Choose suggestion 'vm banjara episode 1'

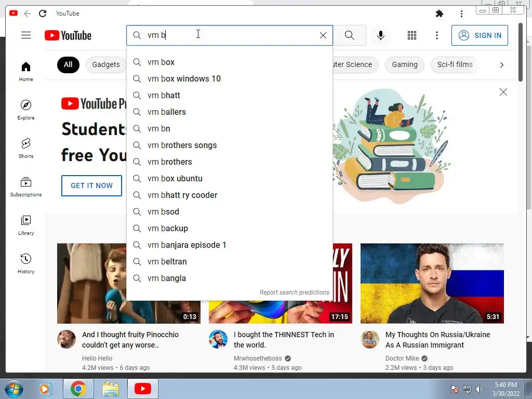[229, 245]
